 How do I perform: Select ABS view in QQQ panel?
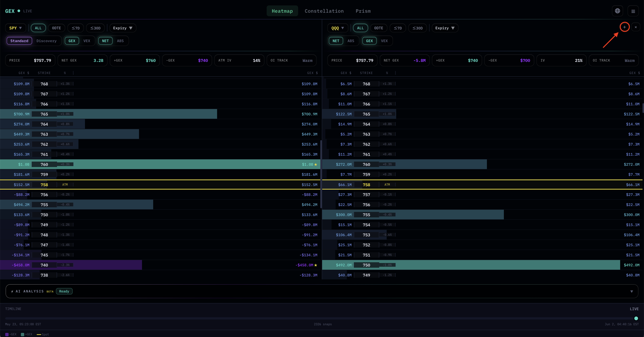[x=351, y=41]
